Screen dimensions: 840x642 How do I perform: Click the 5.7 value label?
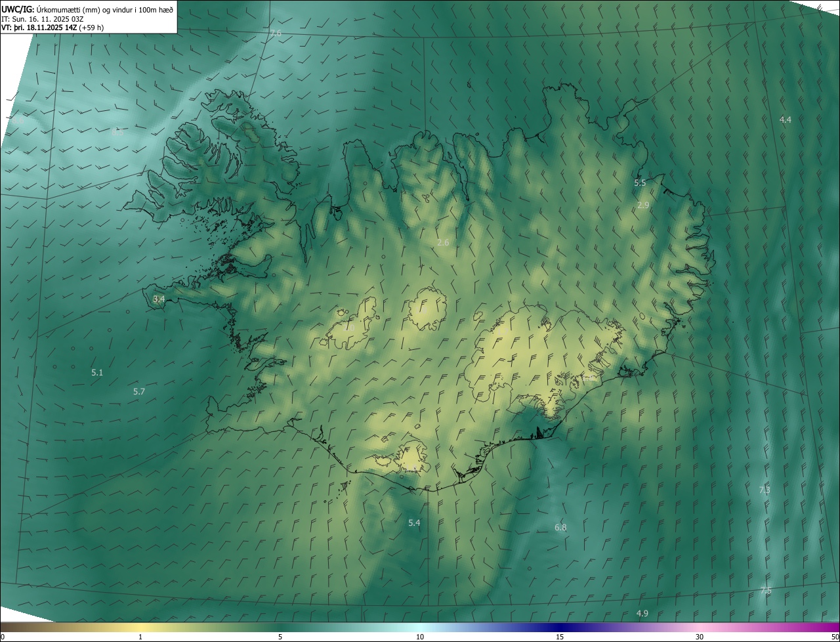[x=139, y=391]
